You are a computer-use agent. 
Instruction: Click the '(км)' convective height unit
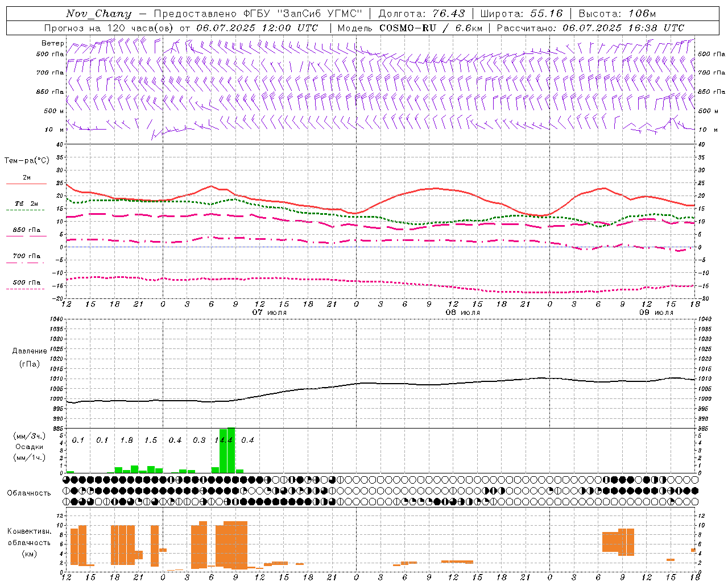point(30,554)
